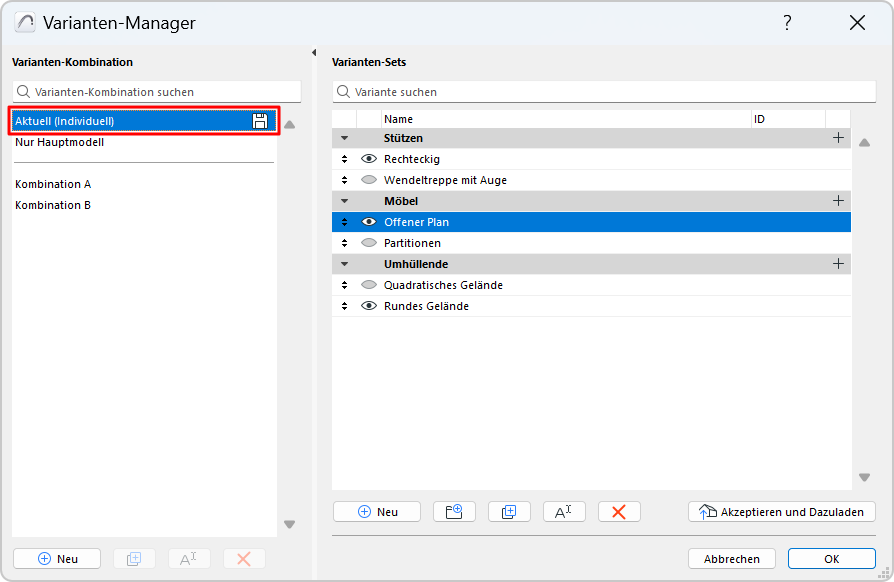Select the Quadratisches Gelände variant name
This screenshot has height=582, width=894.
(x=443, y=285)
